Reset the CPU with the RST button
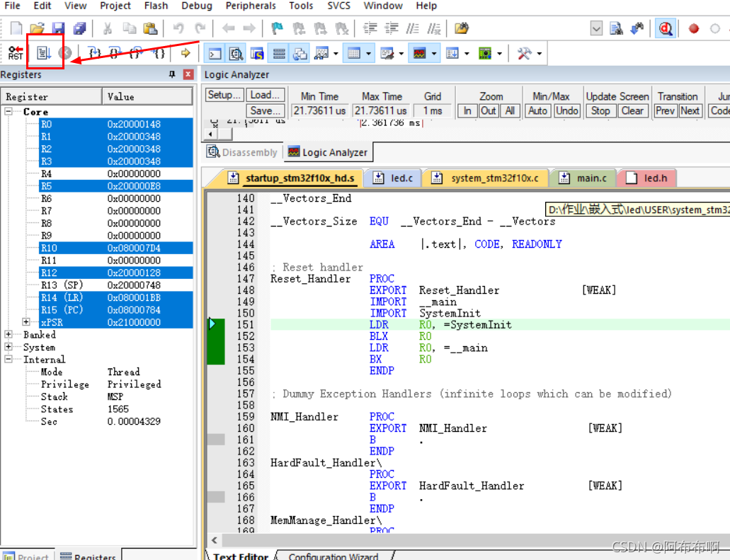The width and height of the screenshot is (730, 560). pyautogui.click(x=16, y=53)
